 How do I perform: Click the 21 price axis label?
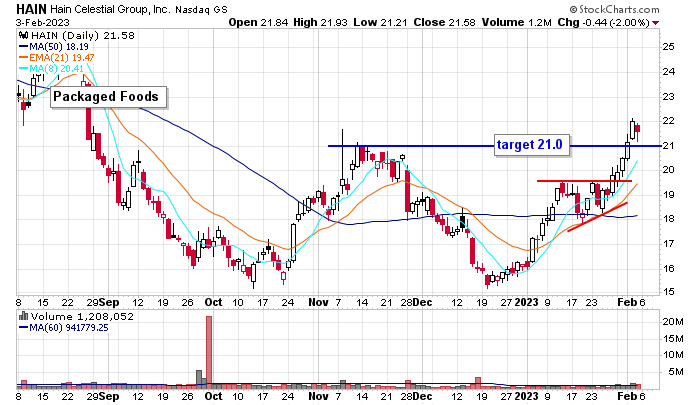(x=668, y=146)
